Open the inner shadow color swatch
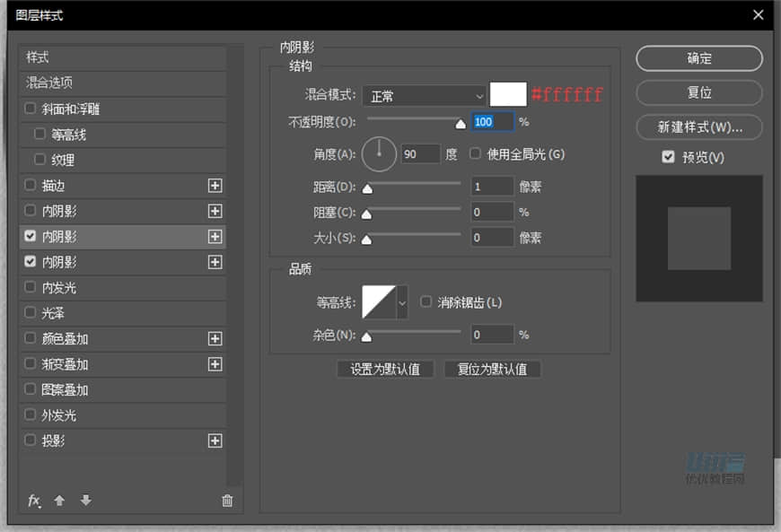Image resolution: width=781 pixels, height=532 pixels. pos(508,94)
